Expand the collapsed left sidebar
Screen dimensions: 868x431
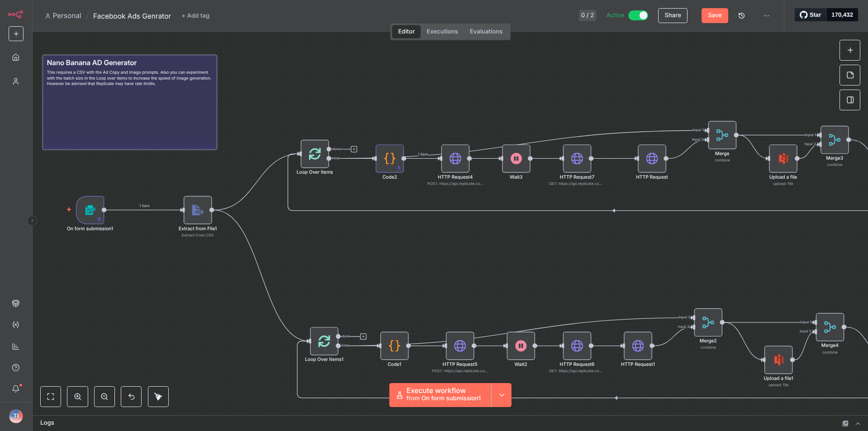[32, 221]
